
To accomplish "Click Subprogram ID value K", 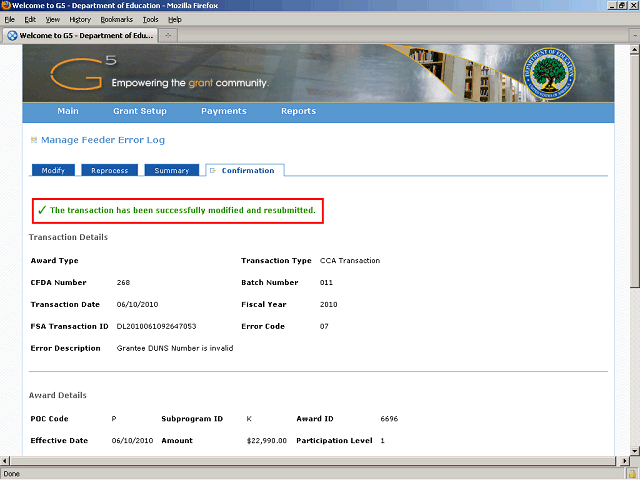I will [x=249, y=419].
